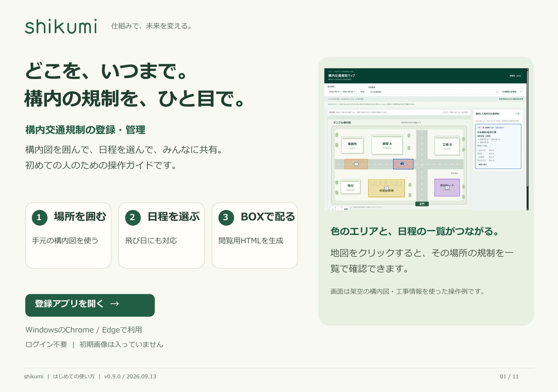The image size is (558, 392).
Task: Expand the この期間の全規制 filter dropdown
Action: pyautogui.click(x=511, y=92)
